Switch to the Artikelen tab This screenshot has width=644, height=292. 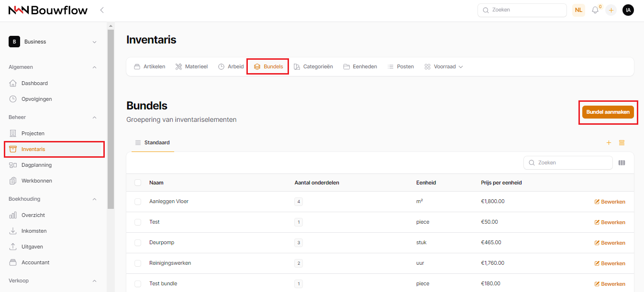tap(149, 67)
